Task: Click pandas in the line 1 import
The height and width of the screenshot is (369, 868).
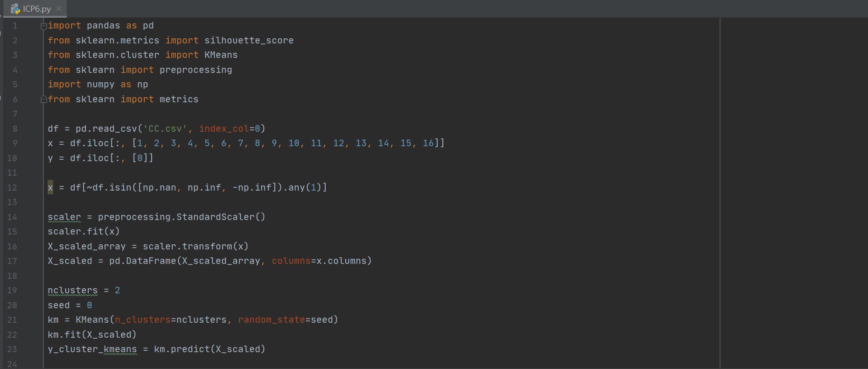Action: [103, 26]
